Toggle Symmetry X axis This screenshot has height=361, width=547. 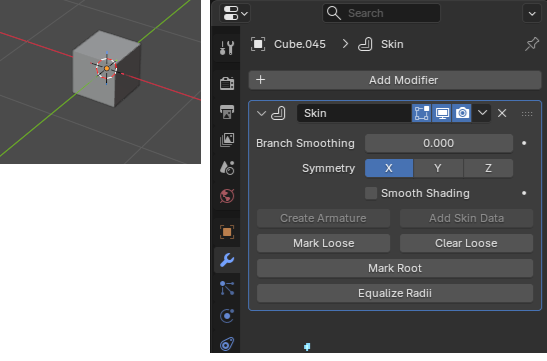point(389,168)
